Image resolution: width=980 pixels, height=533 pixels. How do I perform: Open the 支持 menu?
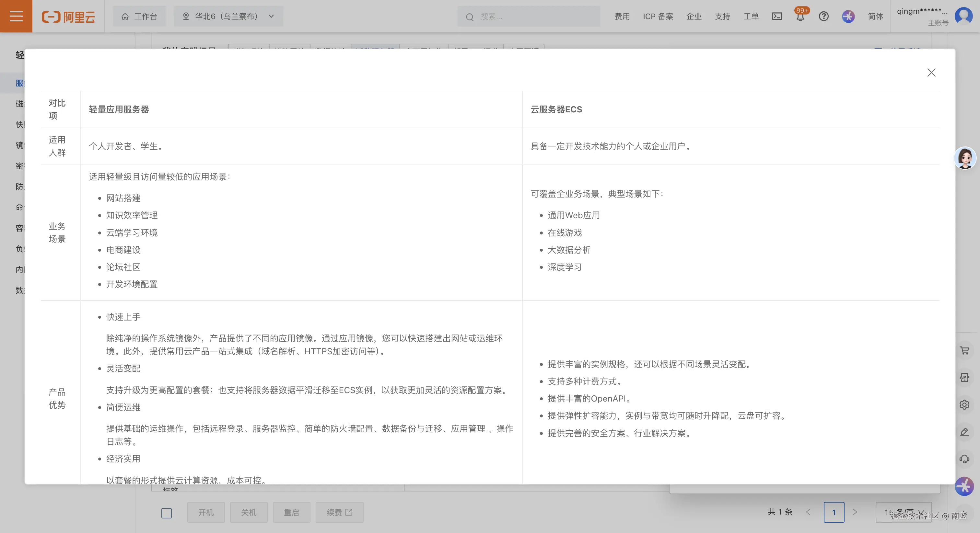click(x=722, y=16)
